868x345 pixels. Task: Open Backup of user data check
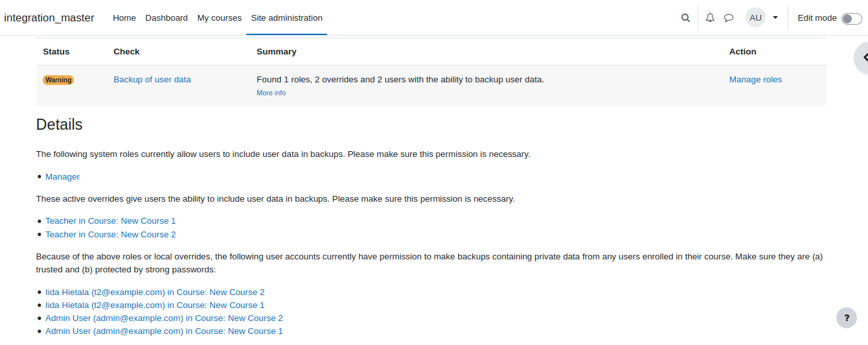click(x=152, y=80)
